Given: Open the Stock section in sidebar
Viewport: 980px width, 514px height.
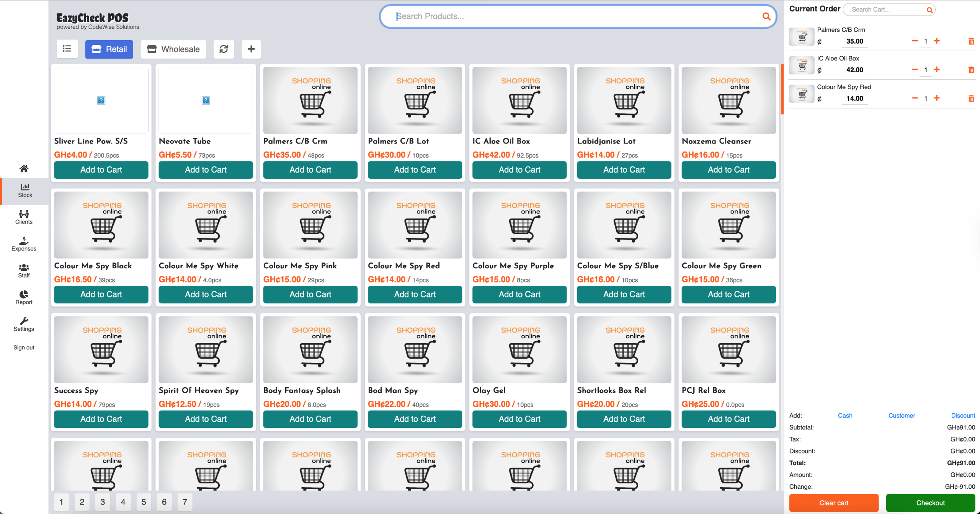Looking at the screenshot, I should point(25,191).
